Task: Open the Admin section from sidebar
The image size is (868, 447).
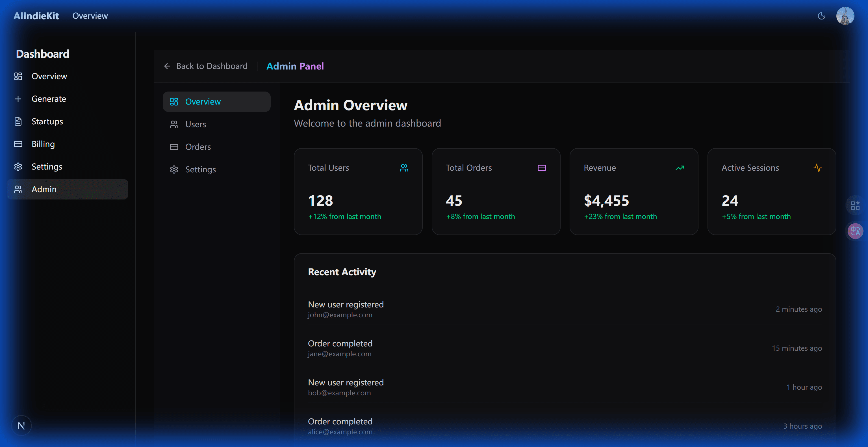Action: point(44,189)
